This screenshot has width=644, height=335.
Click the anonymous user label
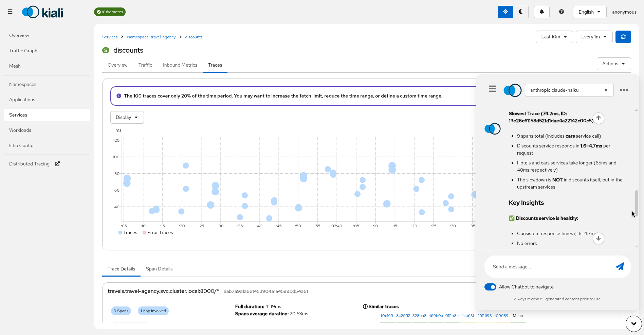pos(624,12)
